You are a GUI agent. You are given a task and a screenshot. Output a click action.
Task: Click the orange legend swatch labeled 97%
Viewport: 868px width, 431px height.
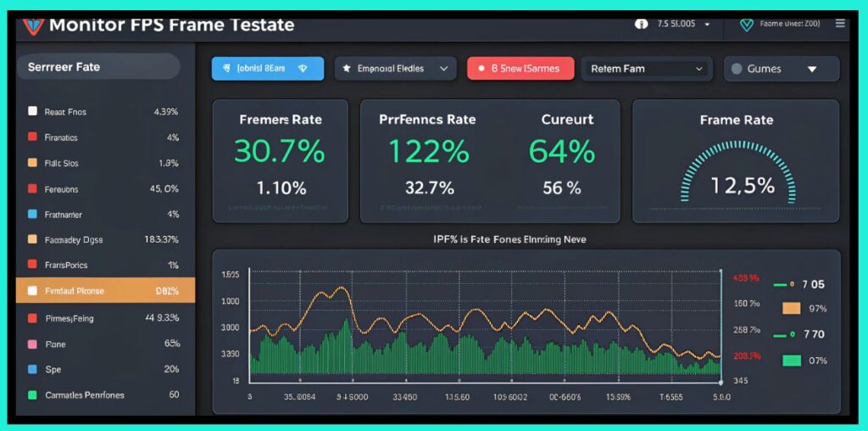tap(792, 308)
